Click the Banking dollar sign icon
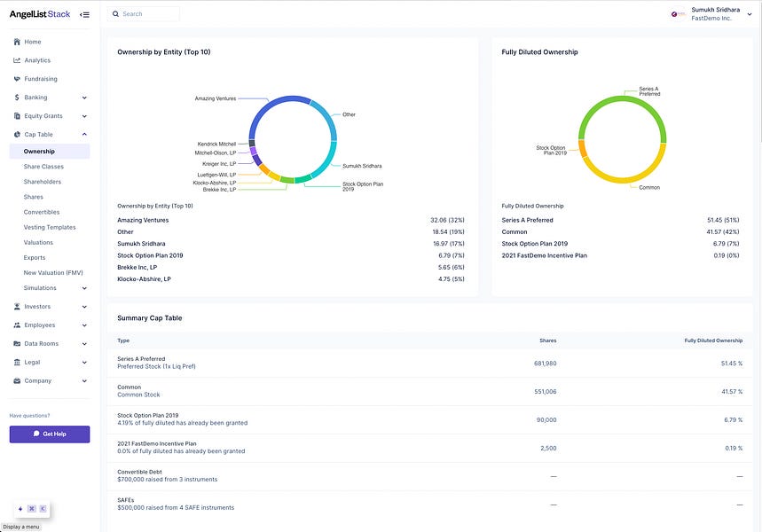The image size is (762, 532). (16, 97)
